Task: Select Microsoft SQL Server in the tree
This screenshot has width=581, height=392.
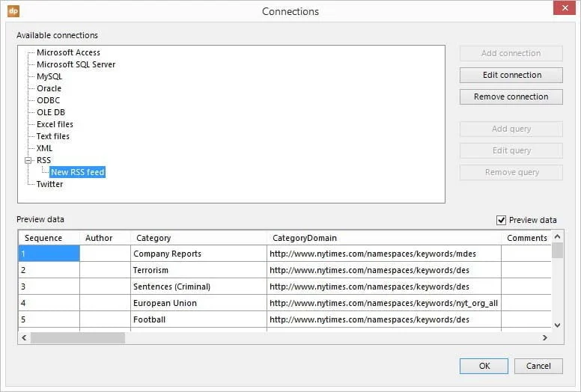Action: click(x=76, y=64)
